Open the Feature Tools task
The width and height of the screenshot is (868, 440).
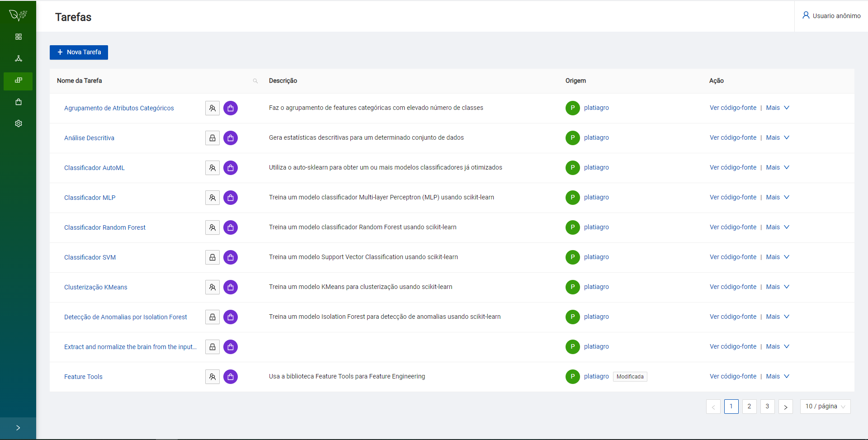tap(83, 377)
